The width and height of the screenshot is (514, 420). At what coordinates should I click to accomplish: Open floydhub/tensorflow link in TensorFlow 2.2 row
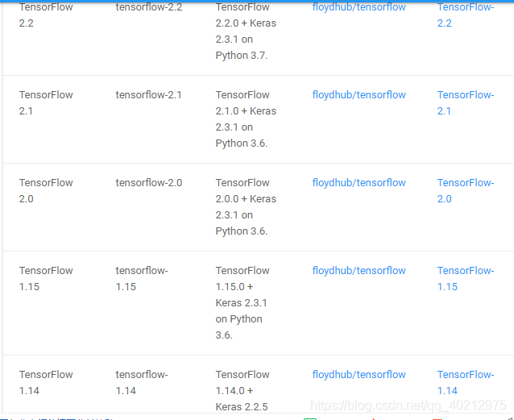click(x=359, y=7)
